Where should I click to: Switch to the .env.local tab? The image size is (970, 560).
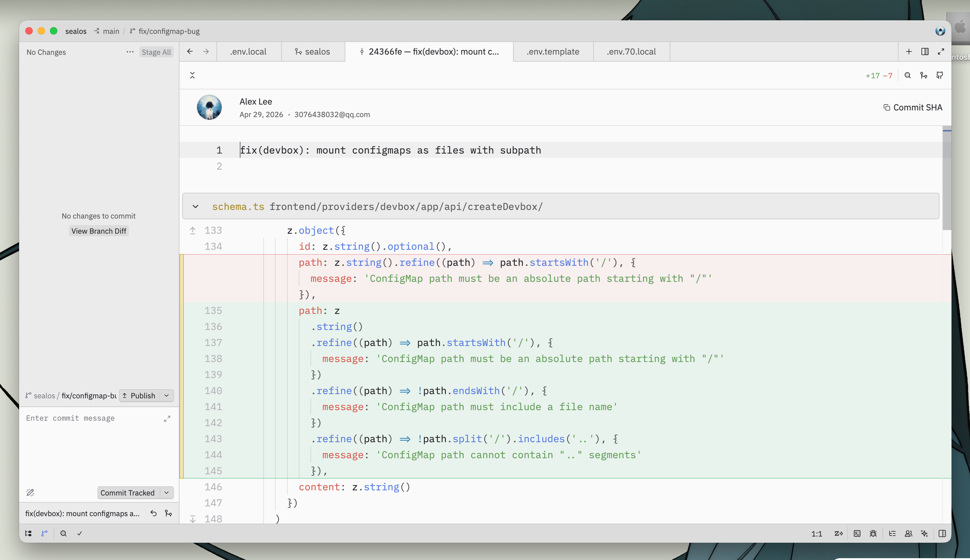click(x=249, y=51)
